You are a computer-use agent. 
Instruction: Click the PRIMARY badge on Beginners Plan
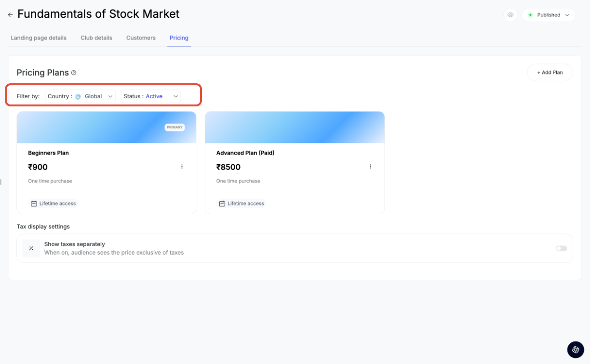click(174, 127)
